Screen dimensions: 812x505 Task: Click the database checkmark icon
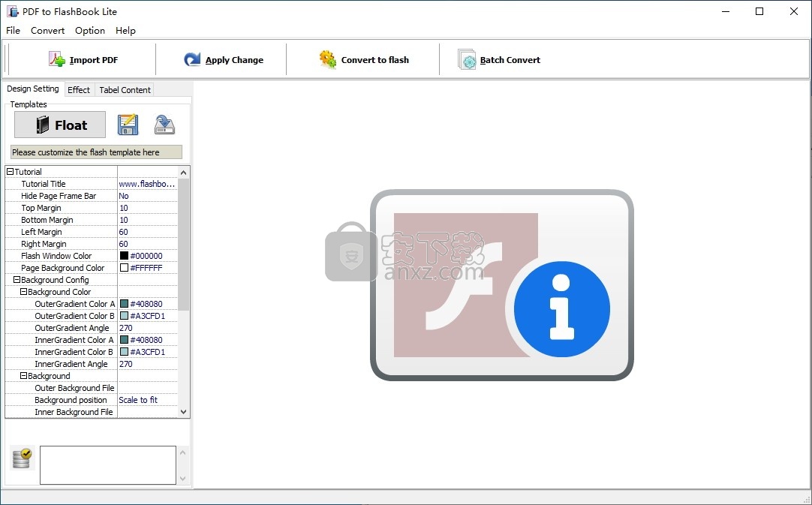pyautogui.click(x=23, y=458)
